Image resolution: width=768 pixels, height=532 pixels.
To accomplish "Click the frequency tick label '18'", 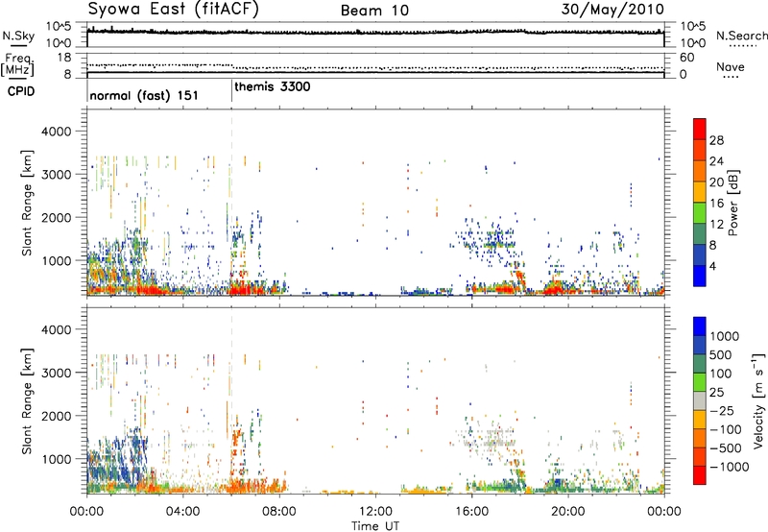I will tap(64, 58).
